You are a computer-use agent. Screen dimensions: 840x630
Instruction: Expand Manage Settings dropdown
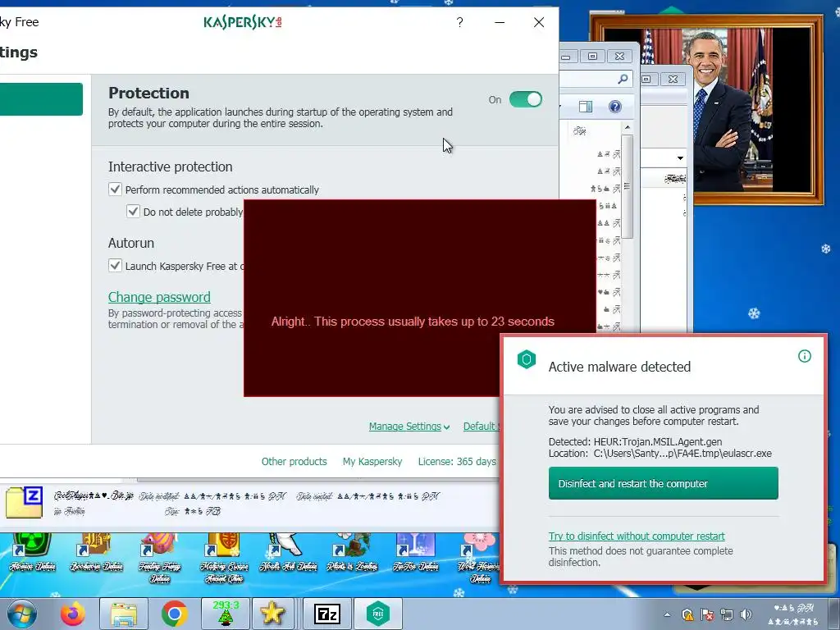pos(409,427)
